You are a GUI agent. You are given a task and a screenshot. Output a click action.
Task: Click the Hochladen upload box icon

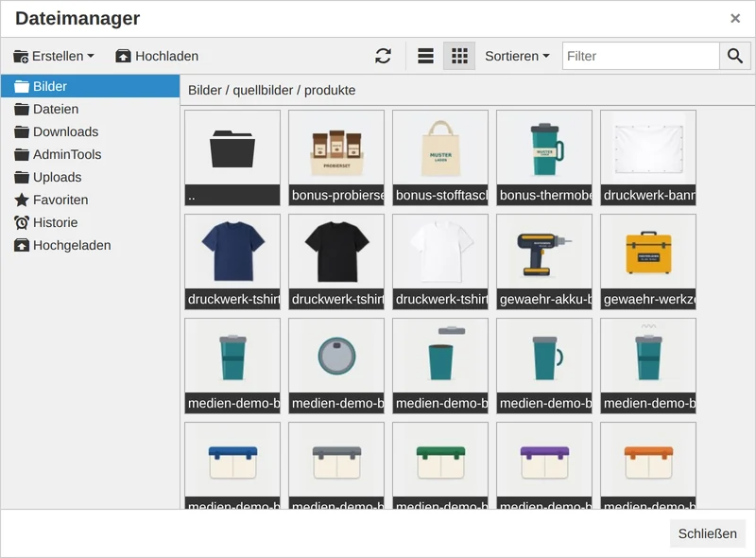(123, 56)
